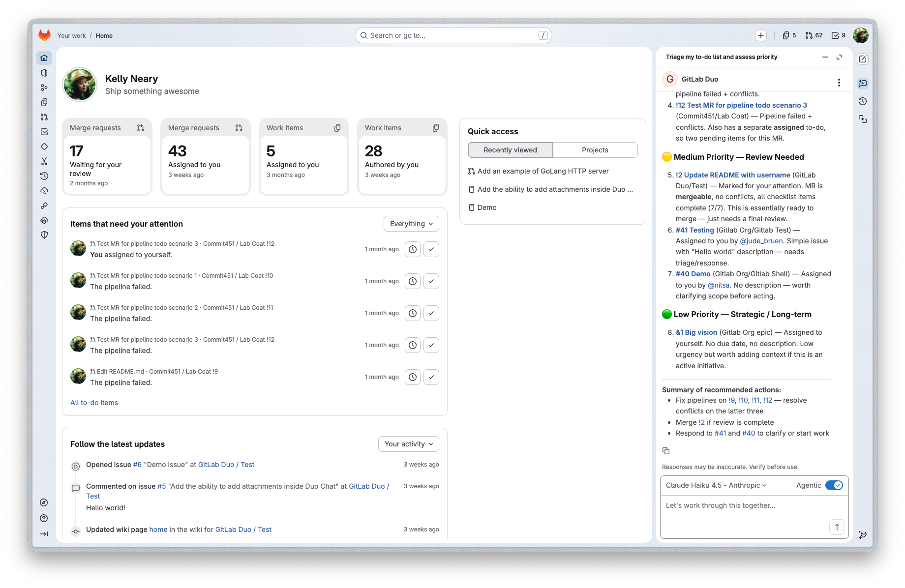The width and height of the screenshot is (905, 588).
Task: Open Help question mark icon
Action: click(x=44, y=518)
